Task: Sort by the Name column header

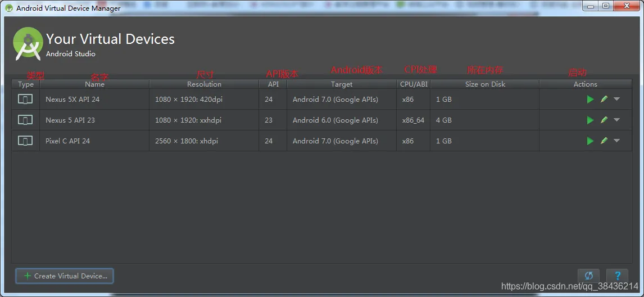Action: tap(94, 84)
